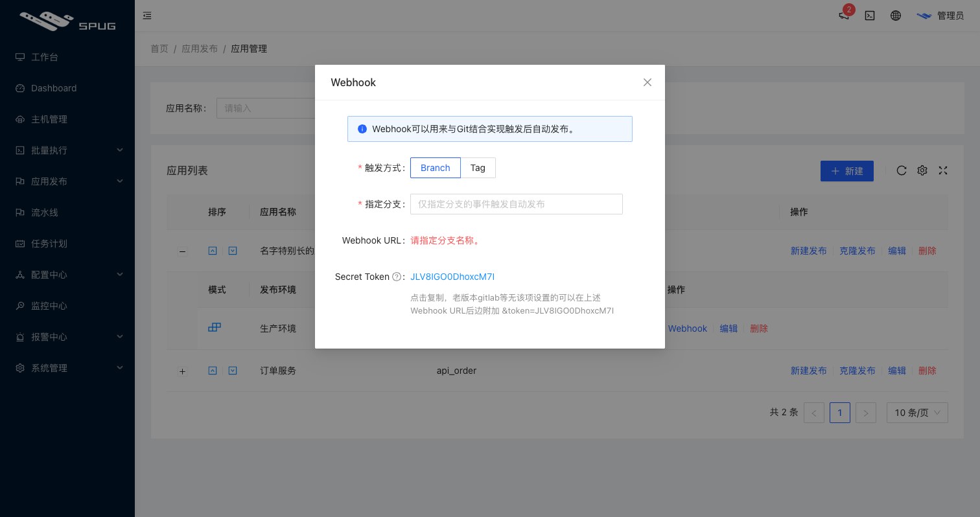Click the SPUG logo in sidebar
Image resolution: width=980 pixels, height=517 pixels.
pyautogui.click(x=67, y=21)
